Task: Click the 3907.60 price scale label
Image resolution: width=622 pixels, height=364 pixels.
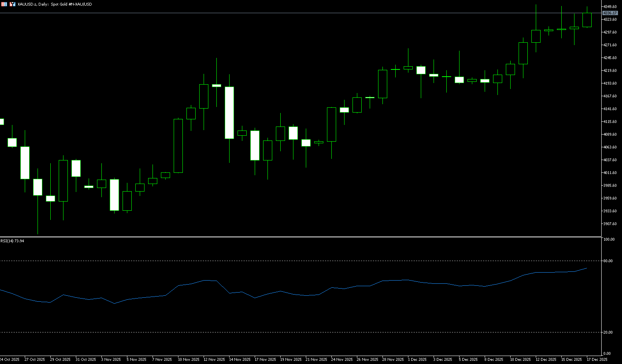Action: 610,224
